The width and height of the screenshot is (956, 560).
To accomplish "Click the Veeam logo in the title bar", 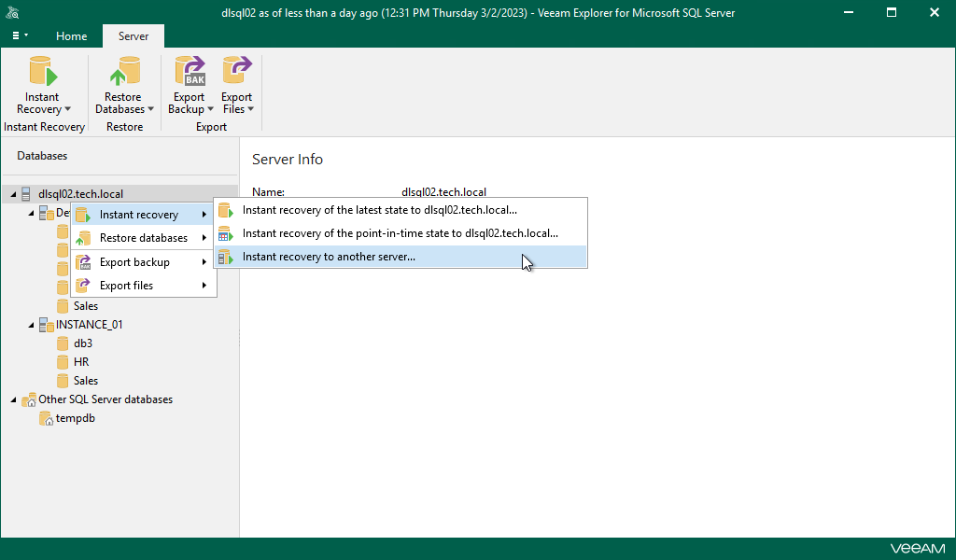I will tap(12, 12).
